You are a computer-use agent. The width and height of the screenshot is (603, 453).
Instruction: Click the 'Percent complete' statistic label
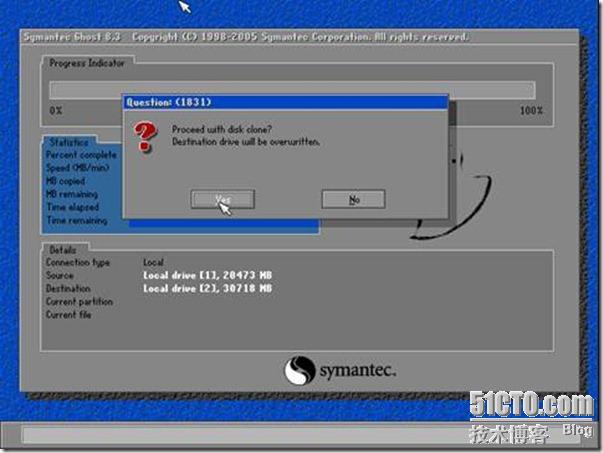point(82,155)
